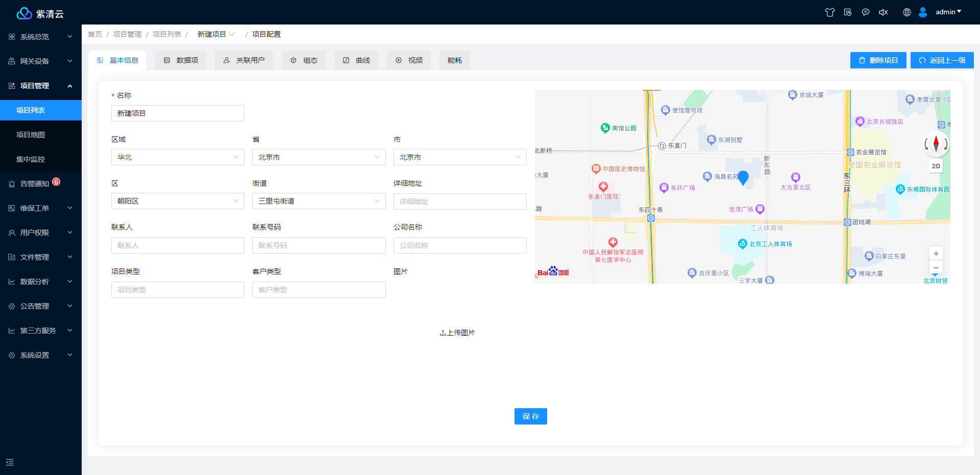
Task: Switch to the 数据项 tab
Action: 181,60
